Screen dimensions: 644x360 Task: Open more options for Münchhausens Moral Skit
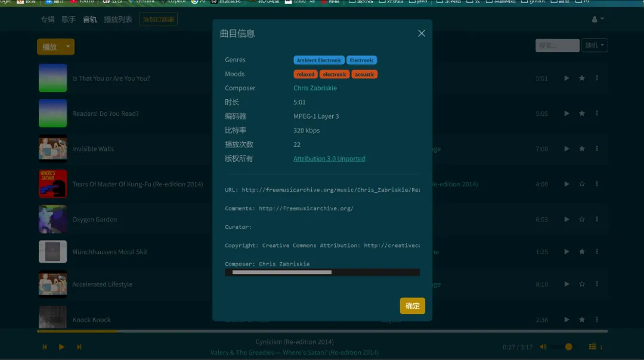(x=597, y=252)
